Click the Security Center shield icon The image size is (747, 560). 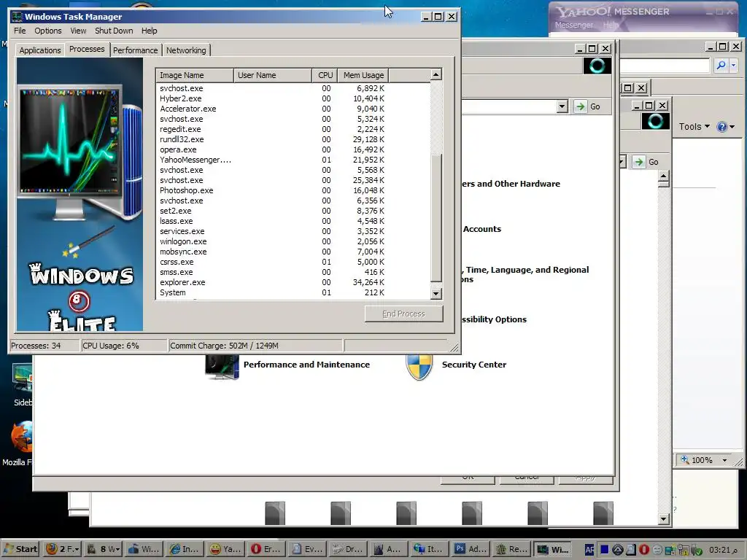point(419,367)
